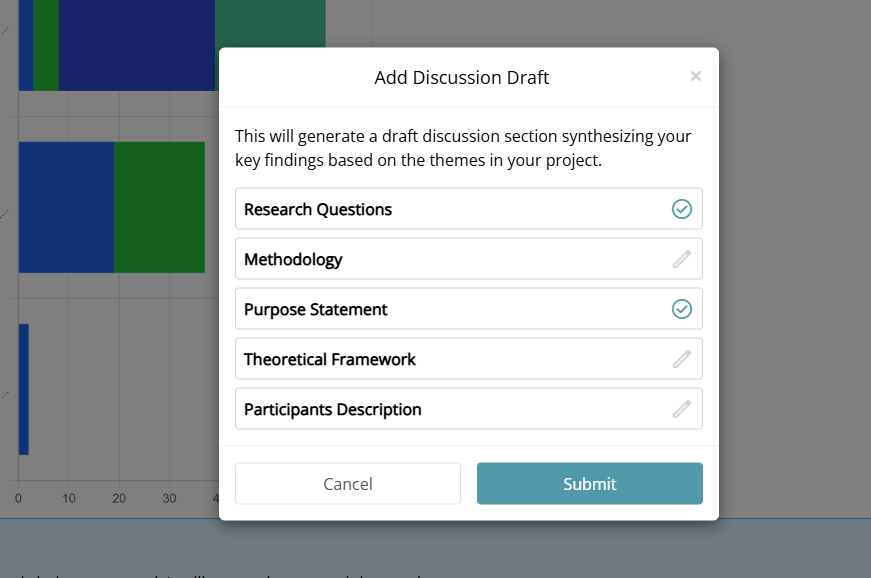Click the x-axis label 20
The width and height of the screenshot is (871, 578).
pyautogui.click(x=119, y=498)
